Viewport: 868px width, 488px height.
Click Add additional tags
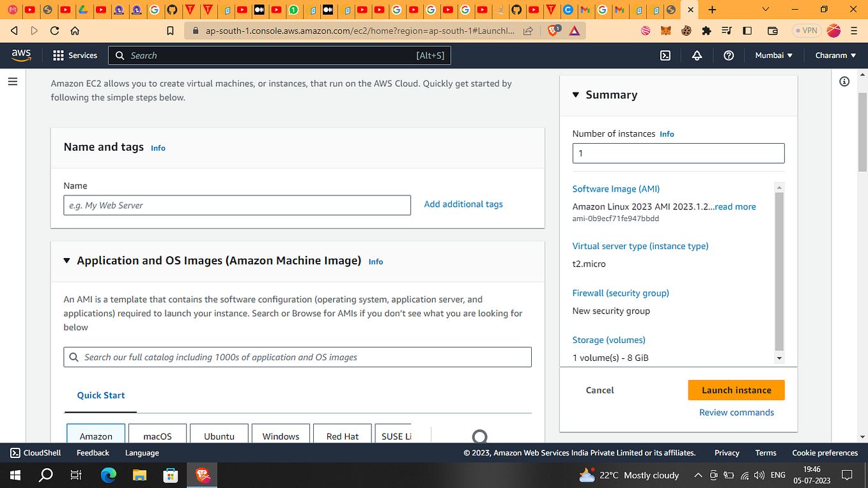tap(463, 204)
